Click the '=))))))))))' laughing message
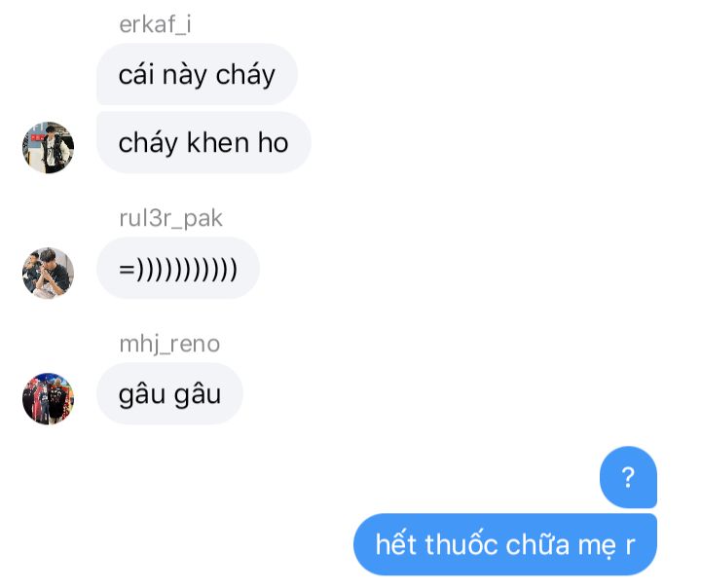701x588 pixels. point(178,269)
